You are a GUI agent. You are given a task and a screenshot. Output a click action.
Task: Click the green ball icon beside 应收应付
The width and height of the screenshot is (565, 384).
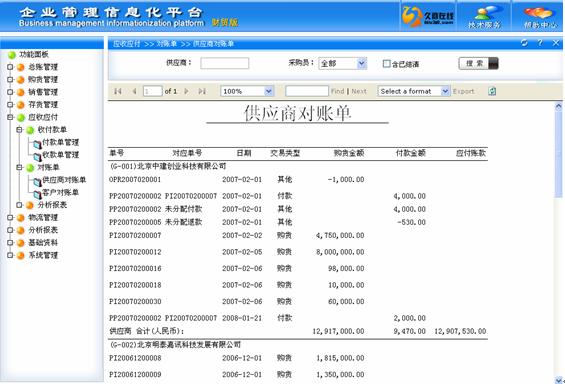click(21, 118)
